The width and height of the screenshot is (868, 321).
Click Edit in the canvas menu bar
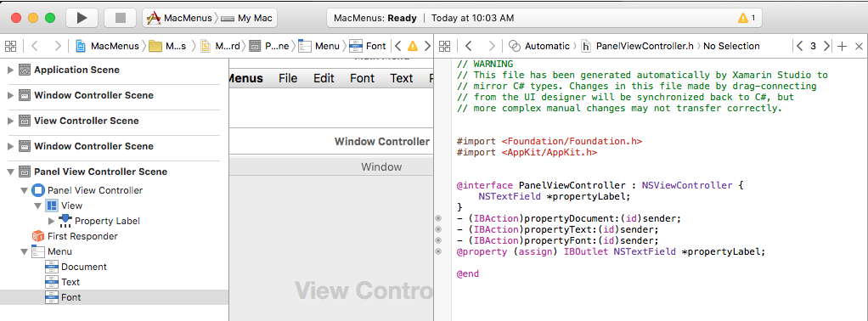(x=324, y=79)
